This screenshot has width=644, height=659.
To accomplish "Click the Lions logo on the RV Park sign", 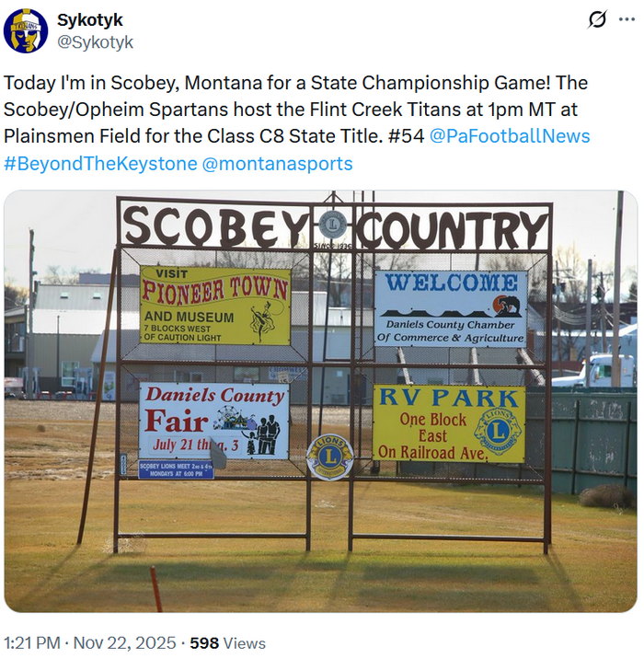I will (498, 430).
